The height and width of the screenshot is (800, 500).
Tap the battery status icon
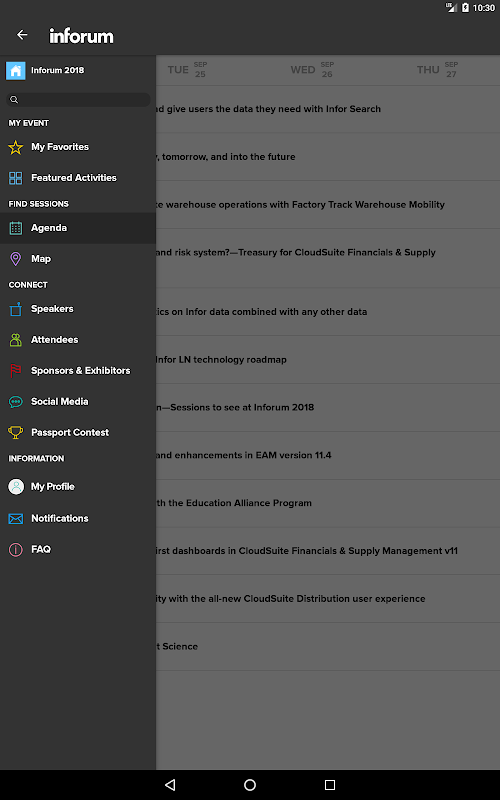(465, 8)
